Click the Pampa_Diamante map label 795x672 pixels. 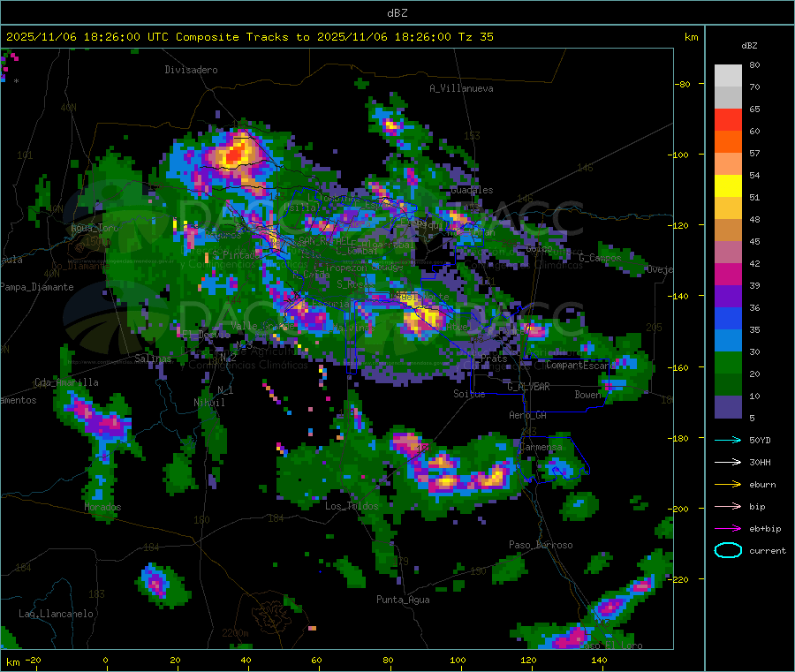[36, 287]
